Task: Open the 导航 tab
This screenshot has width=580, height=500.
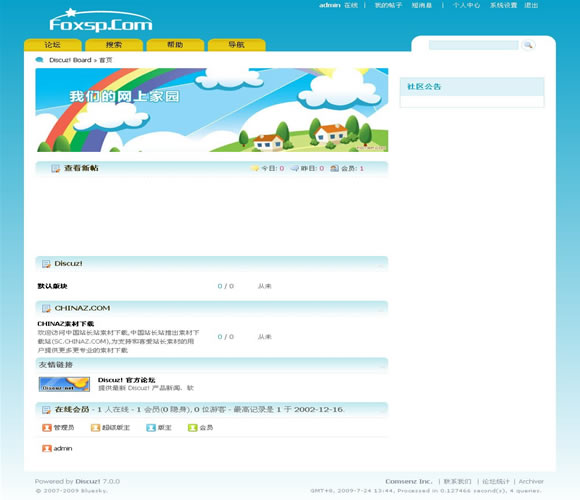Action: 236,45
